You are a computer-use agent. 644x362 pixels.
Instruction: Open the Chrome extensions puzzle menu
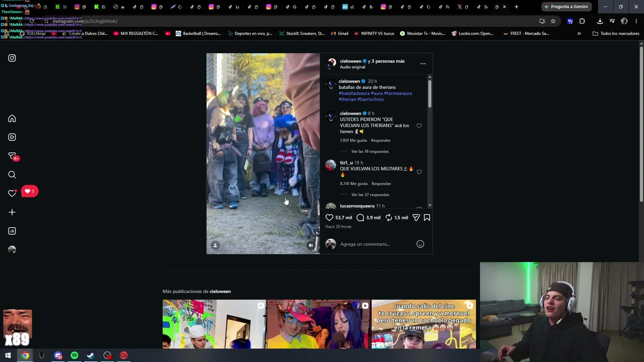(582, 21)
